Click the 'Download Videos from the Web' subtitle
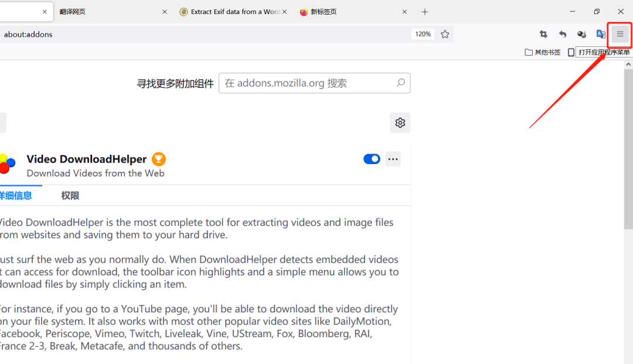 pos(96,173)
